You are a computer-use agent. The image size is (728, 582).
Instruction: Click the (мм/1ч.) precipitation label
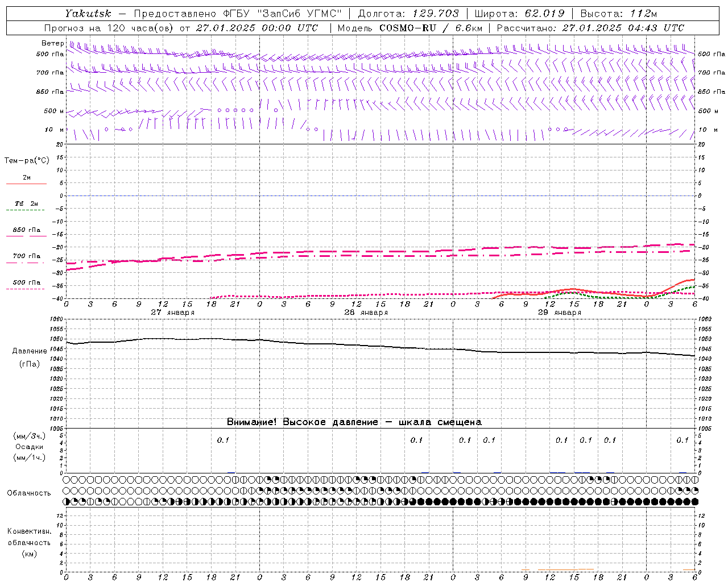click(x=30, y=458)
